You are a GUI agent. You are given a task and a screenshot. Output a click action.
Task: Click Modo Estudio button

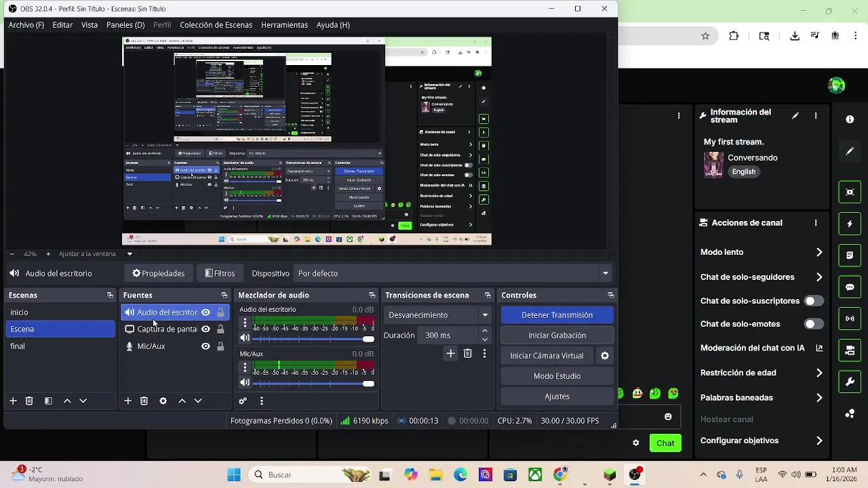(557, 376)
